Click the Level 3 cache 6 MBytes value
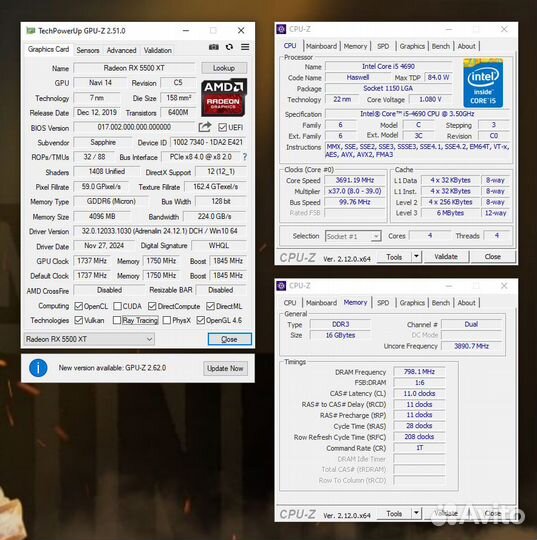537x540 pixels. (450, 213)
